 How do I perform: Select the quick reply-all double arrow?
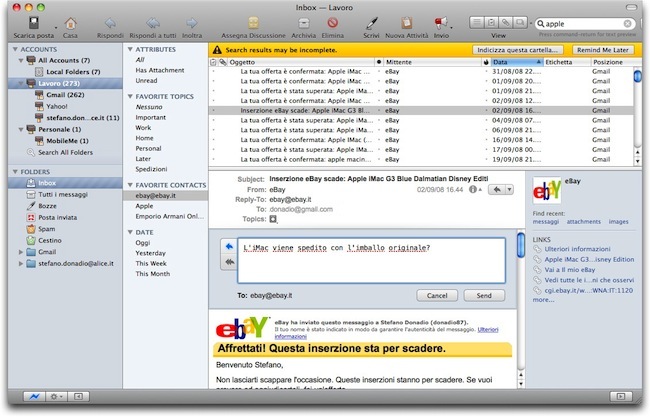pos(229,262)
